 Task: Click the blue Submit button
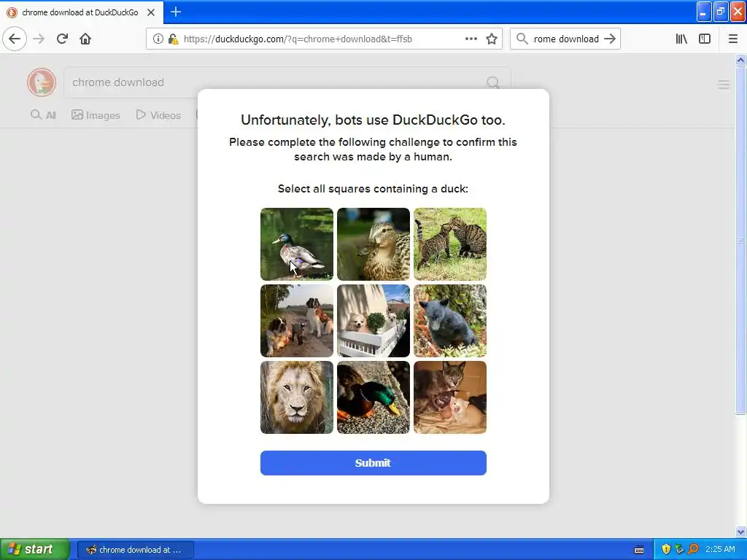373,463
